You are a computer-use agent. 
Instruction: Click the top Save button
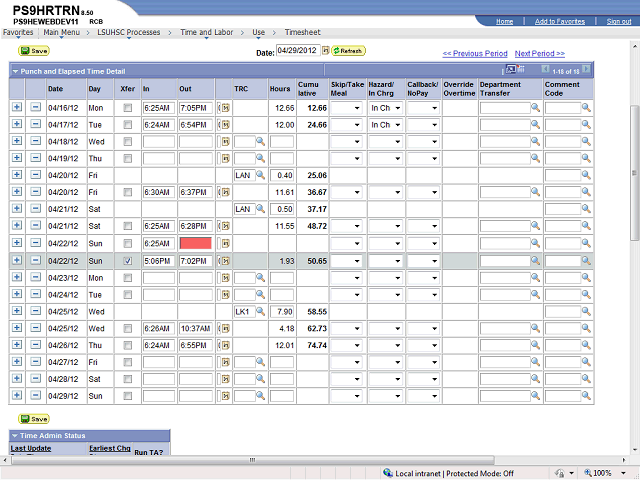pos(34,51)
